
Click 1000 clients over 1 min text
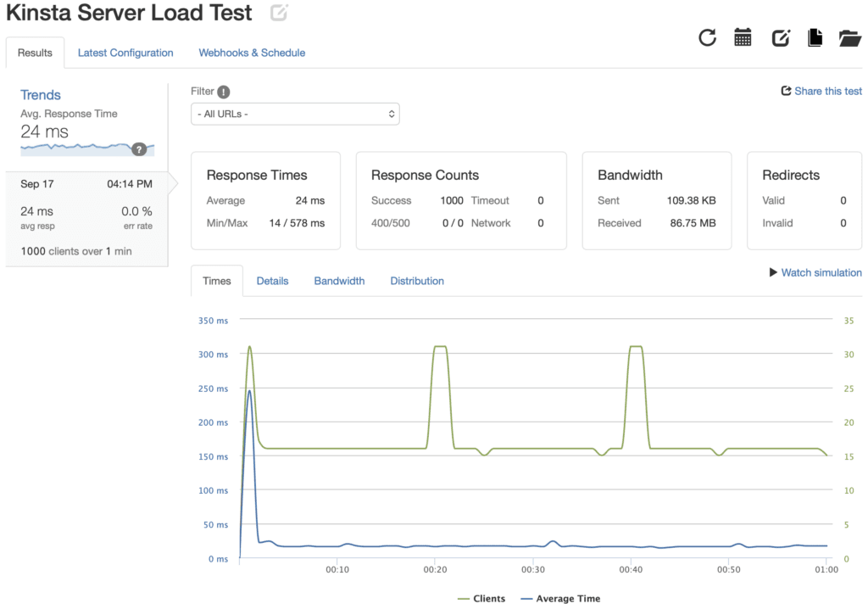(x=76, y=252)
